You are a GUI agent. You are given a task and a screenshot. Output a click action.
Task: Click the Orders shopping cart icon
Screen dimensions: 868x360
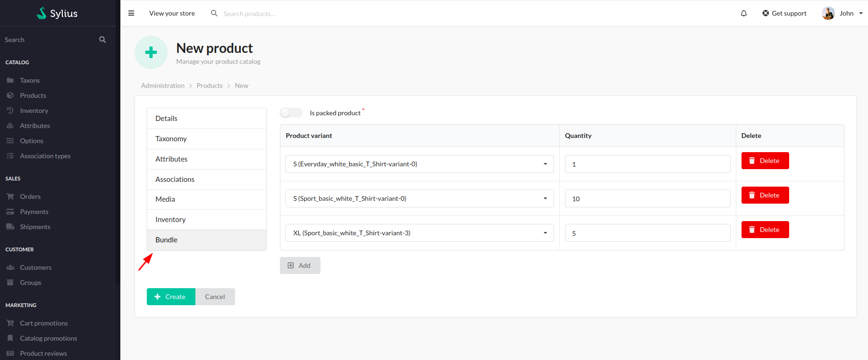(10, 197)
